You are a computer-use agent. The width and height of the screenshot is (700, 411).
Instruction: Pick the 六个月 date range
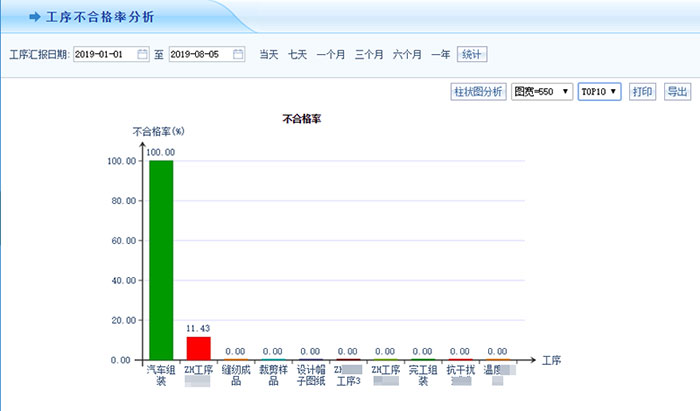tap(407, 54)
